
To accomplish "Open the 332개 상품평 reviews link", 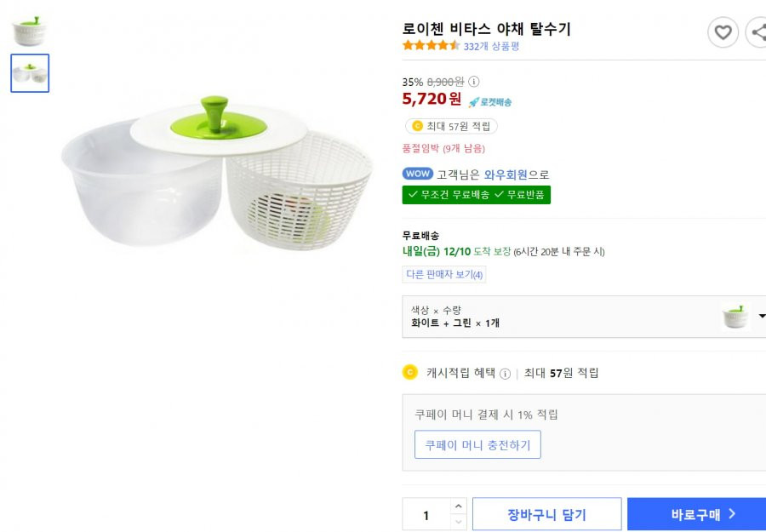I will (x=491, y=47).
